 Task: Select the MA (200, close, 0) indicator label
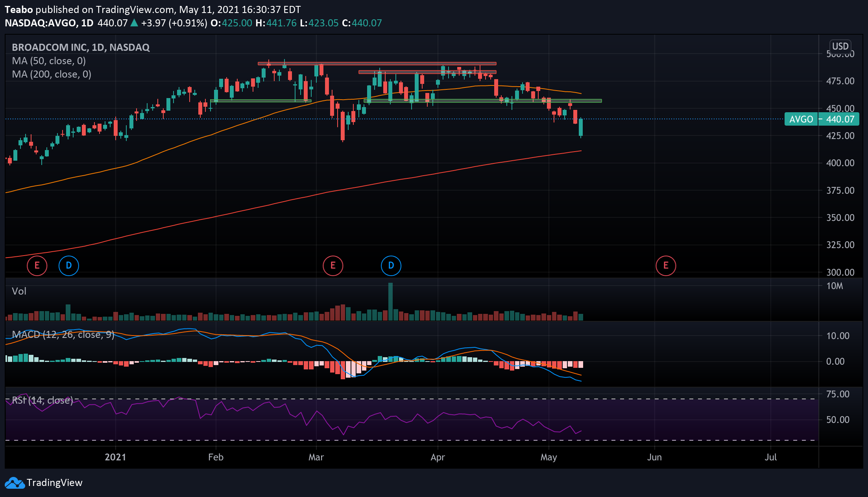tap(52, 74)
